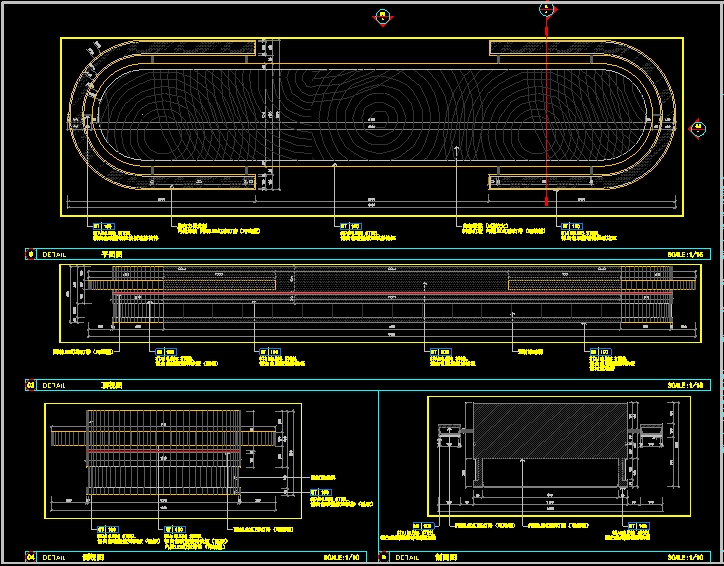The image size is (724, 566).
Task: Click the section cut symbol atop the red line
Action: (545, 9)
